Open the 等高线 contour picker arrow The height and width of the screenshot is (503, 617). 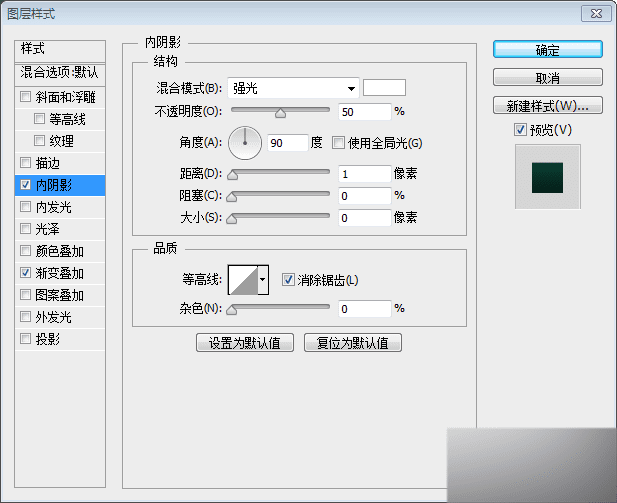click(x=263, y=280)
